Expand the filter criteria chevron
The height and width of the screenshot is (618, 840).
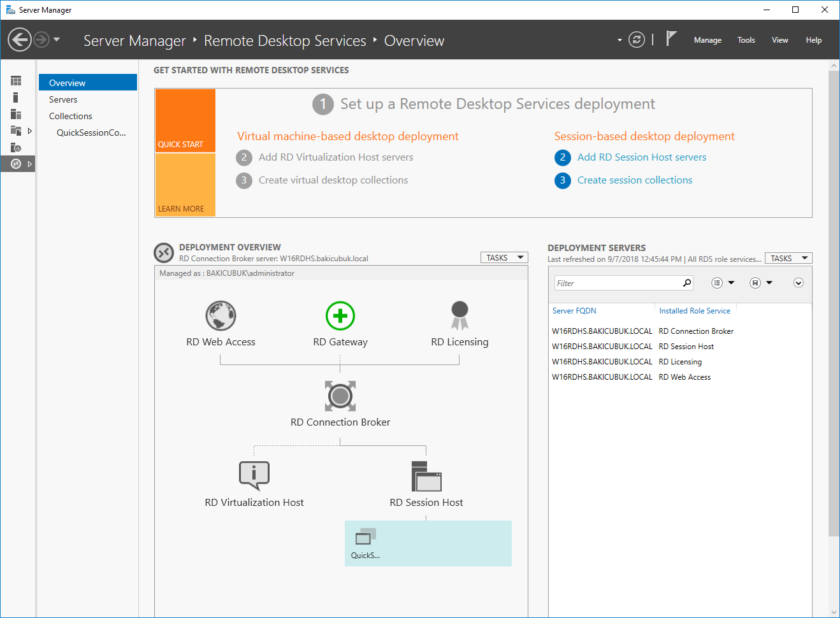(799, 283)
